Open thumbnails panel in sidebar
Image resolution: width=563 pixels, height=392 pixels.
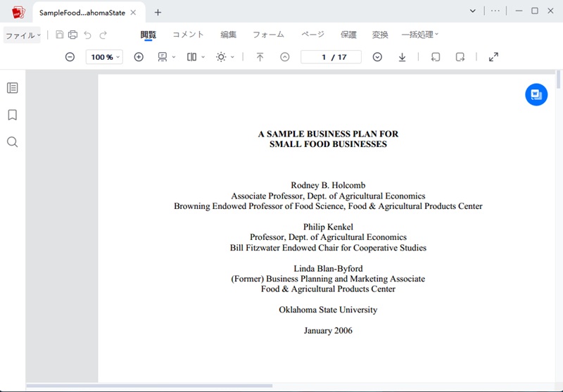pyautogui.click(x=12, y=88)
